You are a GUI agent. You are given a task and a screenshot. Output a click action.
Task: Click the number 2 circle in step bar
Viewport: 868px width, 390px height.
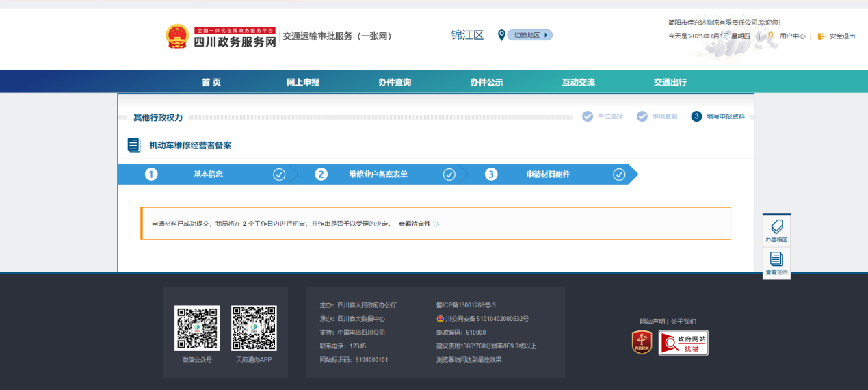point(321,174)
